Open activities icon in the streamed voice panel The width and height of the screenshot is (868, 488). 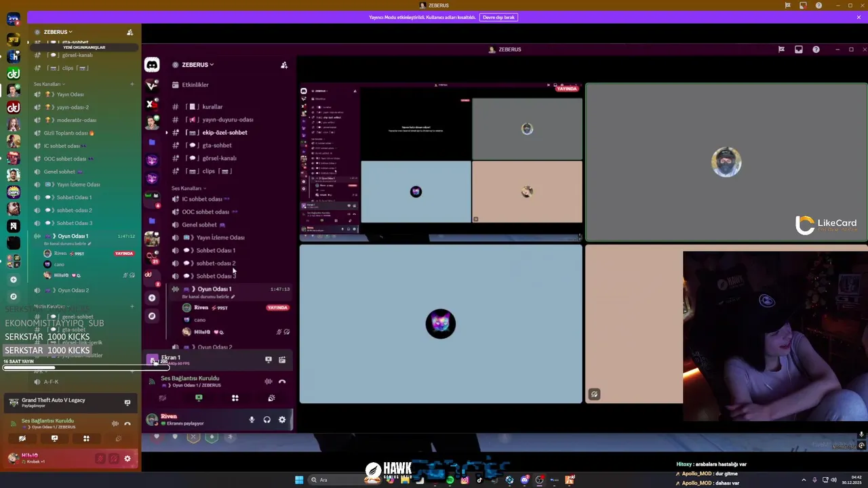235,398
